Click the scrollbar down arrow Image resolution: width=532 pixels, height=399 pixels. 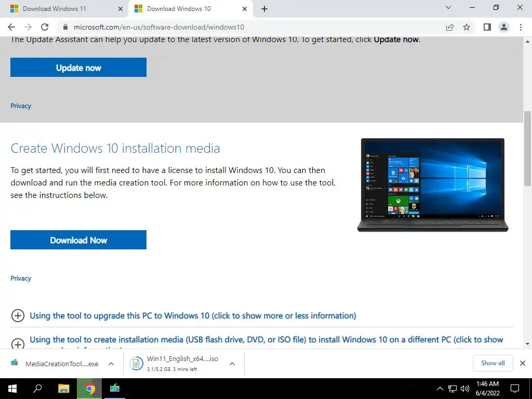pos(527,344)
